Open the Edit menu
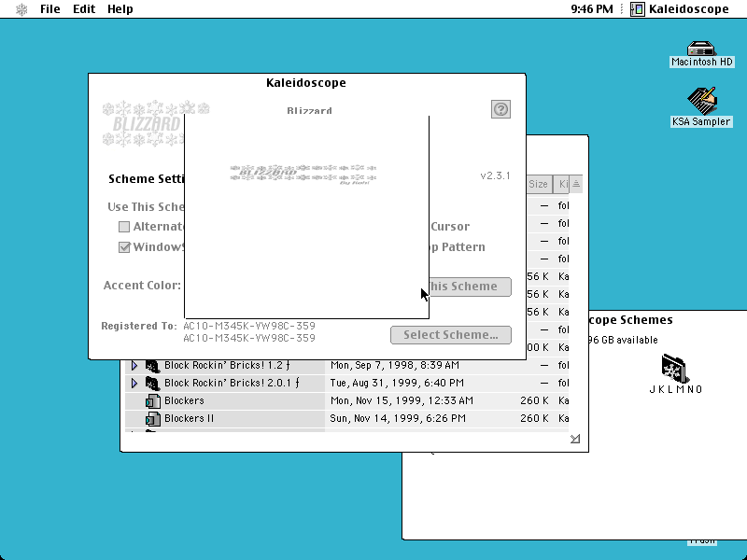The height and width of the screenshot is (560, 747). point(84,9)
